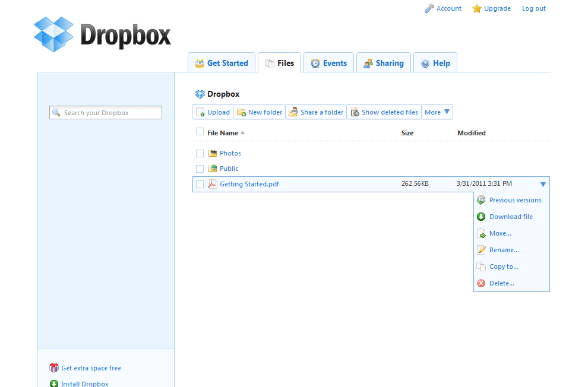Click Show deleted files button label
Screen dimensions: 588x387
pos(390,112)
